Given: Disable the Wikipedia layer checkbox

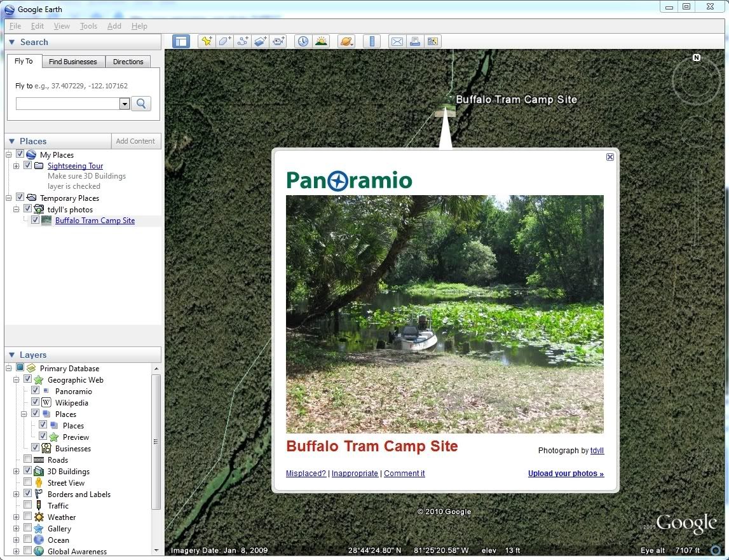Looking at the screenshot, I should tap(36, 402).
